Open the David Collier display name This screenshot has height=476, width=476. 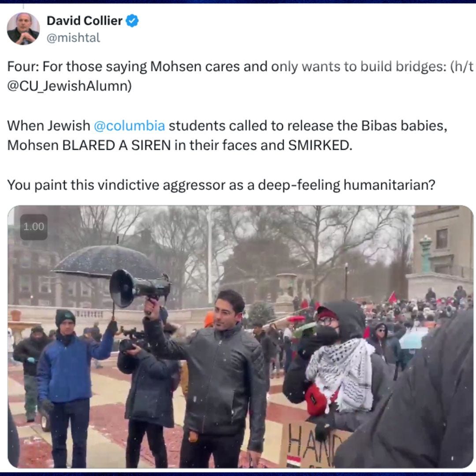84,21
